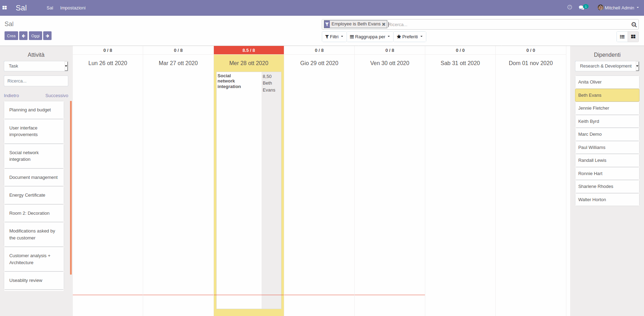Click the activities clock icon
The image size is (644, 316).
coord(569,7)
